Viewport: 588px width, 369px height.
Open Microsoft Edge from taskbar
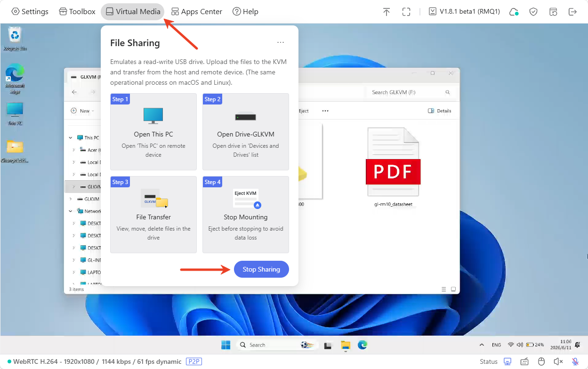(362, 345)
